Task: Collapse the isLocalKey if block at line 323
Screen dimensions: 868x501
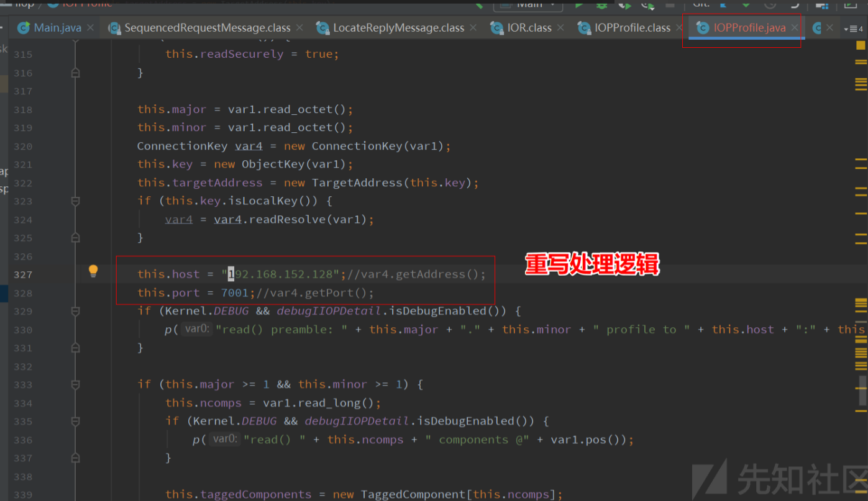Action: (x=75, y=201)
